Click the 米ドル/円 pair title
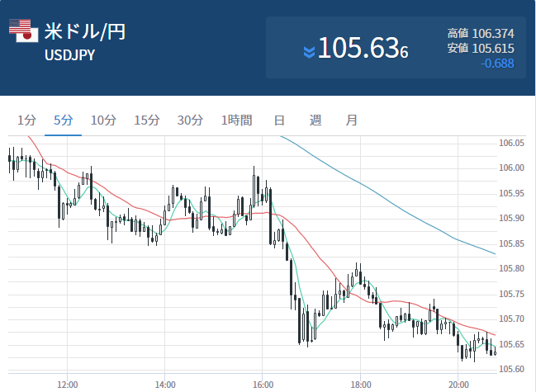 [x=84, y=33]
